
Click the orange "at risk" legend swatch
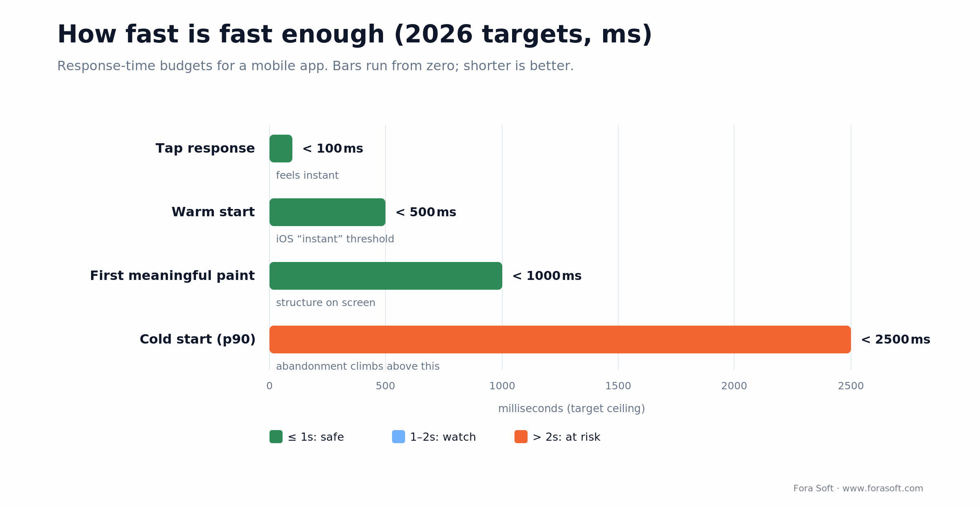(521, 437)
